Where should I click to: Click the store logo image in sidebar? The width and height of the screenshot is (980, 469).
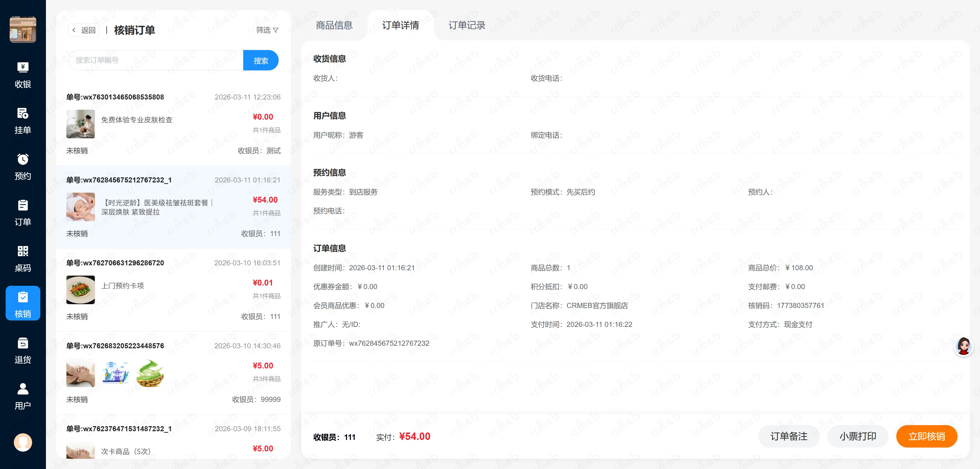(23, 30)
